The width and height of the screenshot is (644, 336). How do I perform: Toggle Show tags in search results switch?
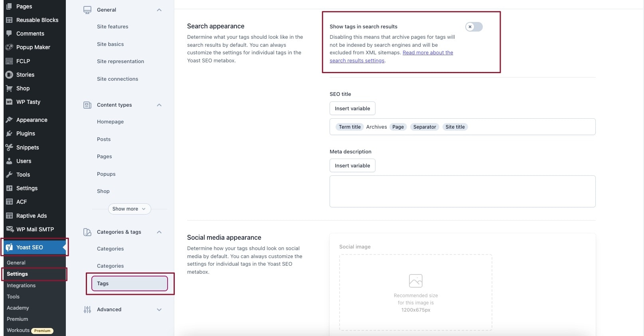pos(474,27)
